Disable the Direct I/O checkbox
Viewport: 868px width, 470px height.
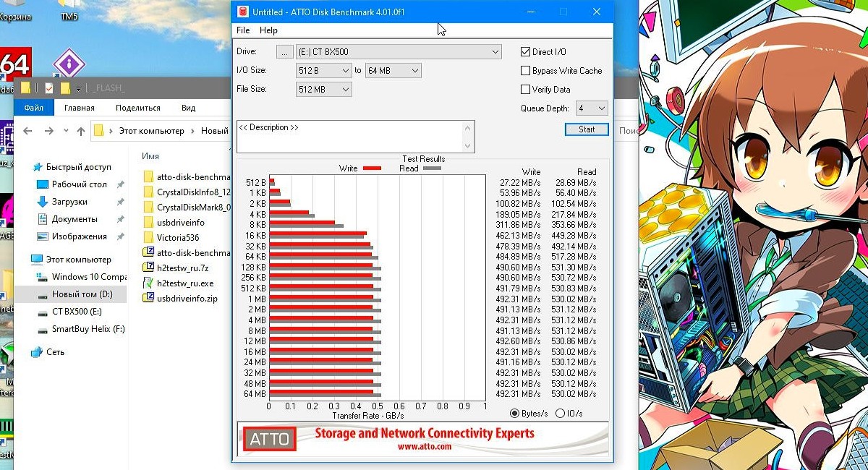pos(526,52)
